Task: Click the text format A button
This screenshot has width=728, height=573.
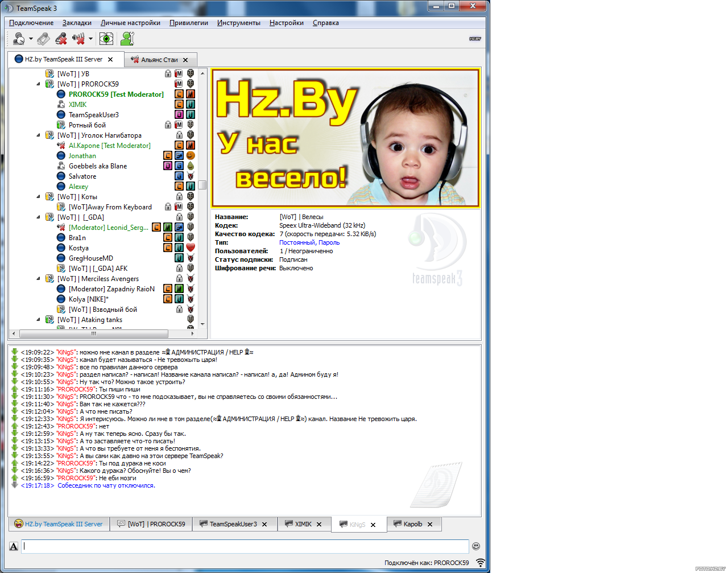Action: (x=14, y=546)
